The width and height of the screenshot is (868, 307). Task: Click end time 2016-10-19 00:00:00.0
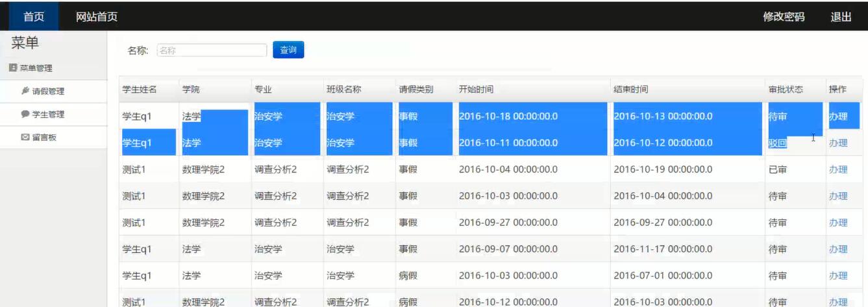pos(663,169)
